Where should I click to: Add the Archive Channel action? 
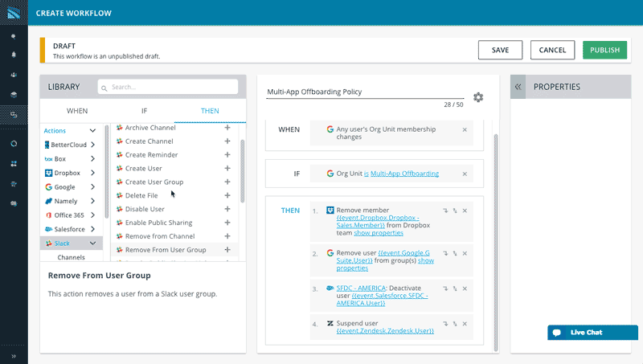coord(227,128)
